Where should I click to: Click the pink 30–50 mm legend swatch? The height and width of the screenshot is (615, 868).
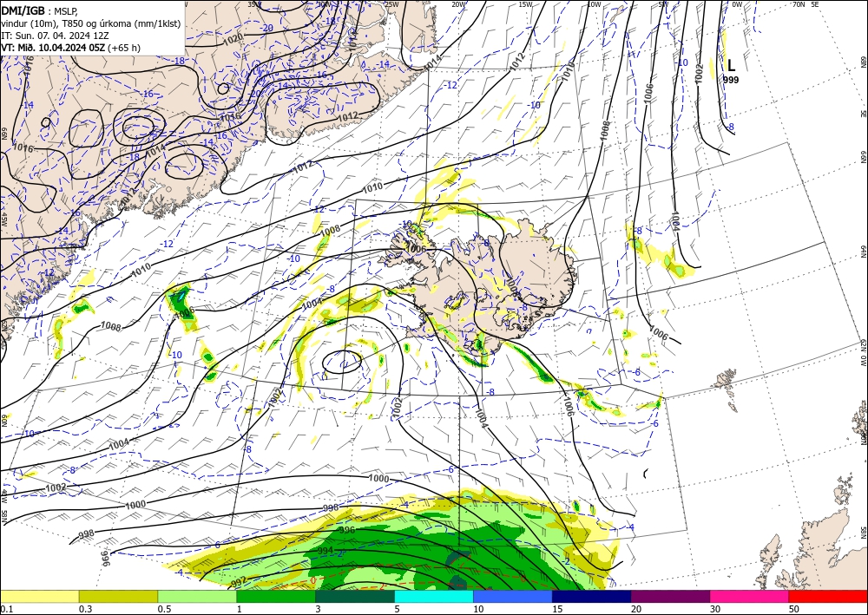[x=750, y=596]
